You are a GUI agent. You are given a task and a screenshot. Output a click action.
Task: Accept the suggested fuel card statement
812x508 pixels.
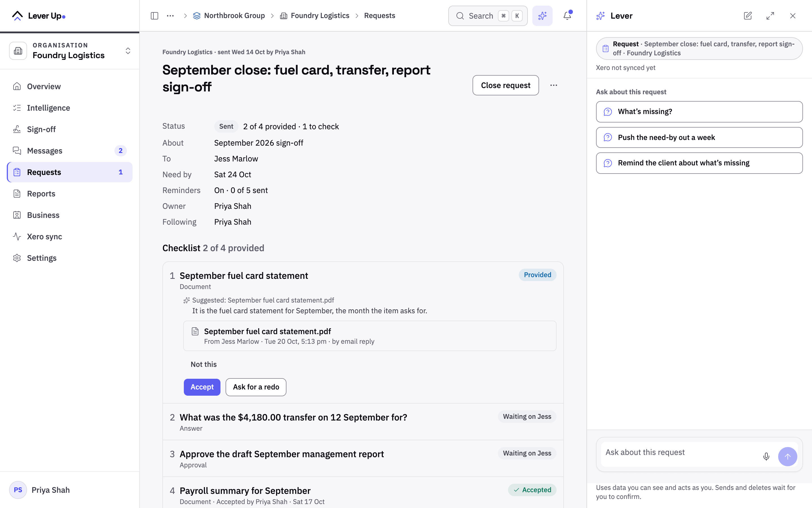coord(202,387)
